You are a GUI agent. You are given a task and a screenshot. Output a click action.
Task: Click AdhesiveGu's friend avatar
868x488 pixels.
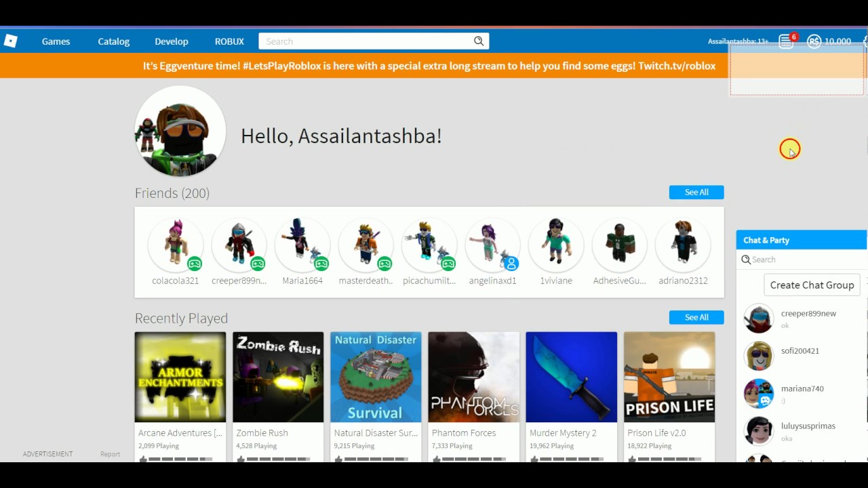pos(619,244)
